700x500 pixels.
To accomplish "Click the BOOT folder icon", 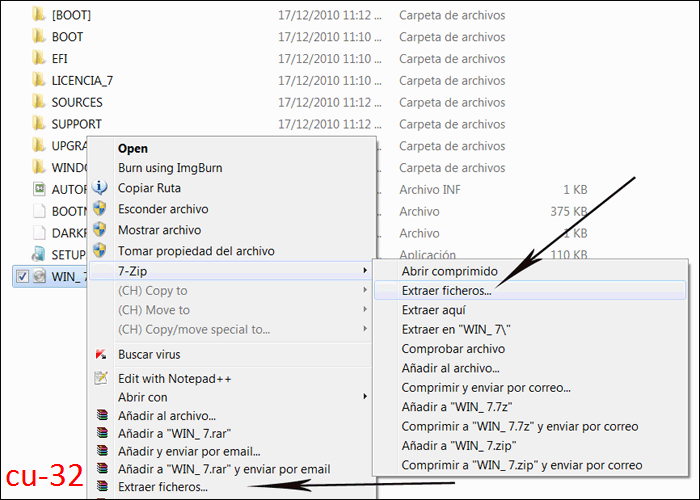I will click(x=39, y=36).
